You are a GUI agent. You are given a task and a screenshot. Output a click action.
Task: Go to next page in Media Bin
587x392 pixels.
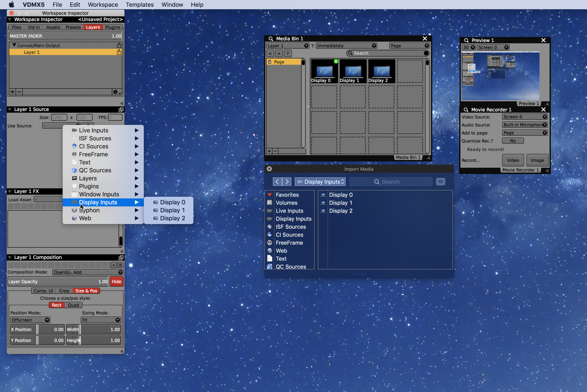(279, 53)
